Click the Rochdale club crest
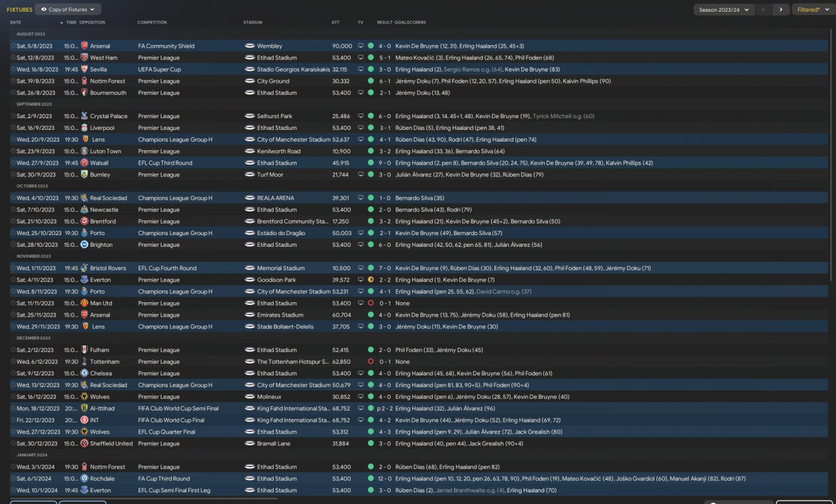The image size is (836, 504). point(84,479)
